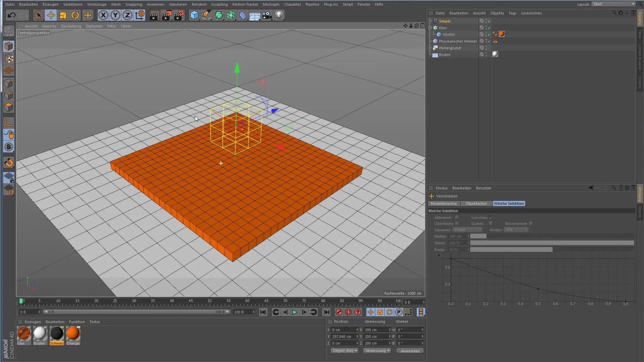Select the Orange material swatch
This screenshot has height=362, width=644.
pyautogui.click(x=73, y=336)
